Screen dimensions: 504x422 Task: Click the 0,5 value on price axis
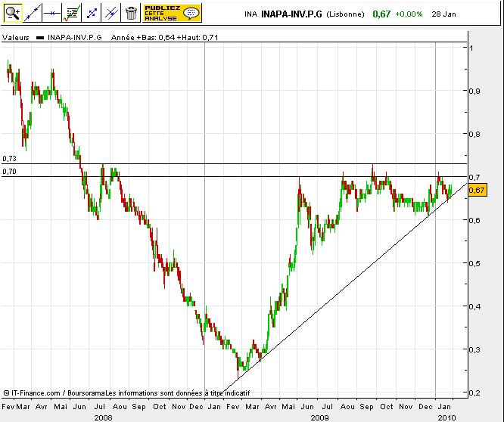474,263
